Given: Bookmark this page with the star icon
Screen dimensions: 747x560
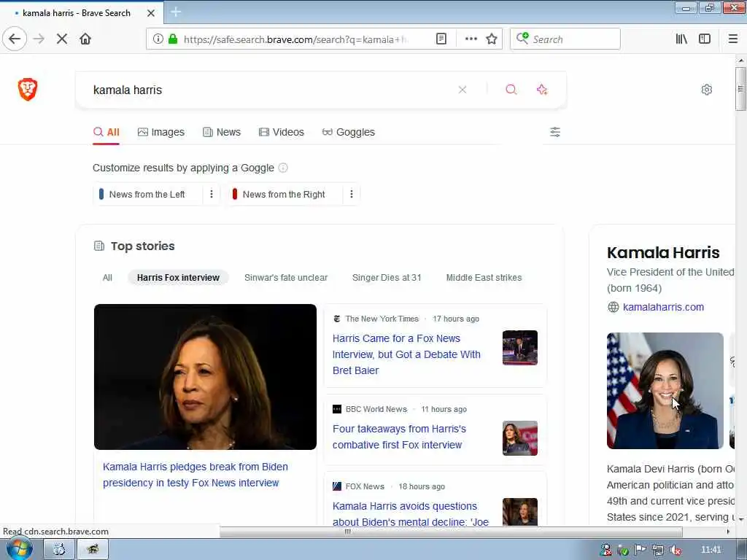Looking at the screenshot, I should [x=492, y=39].
